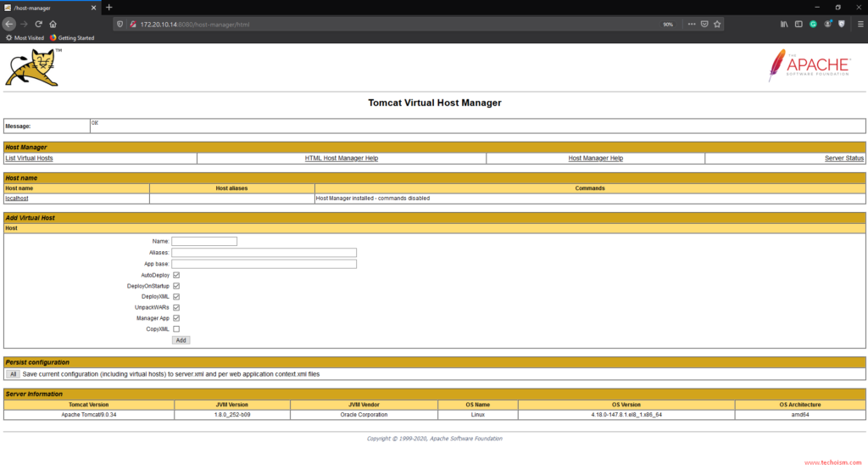Viewport: 868px width, 470px height.
Task: Click the Host aliases column header
Action: pos(231,188)
